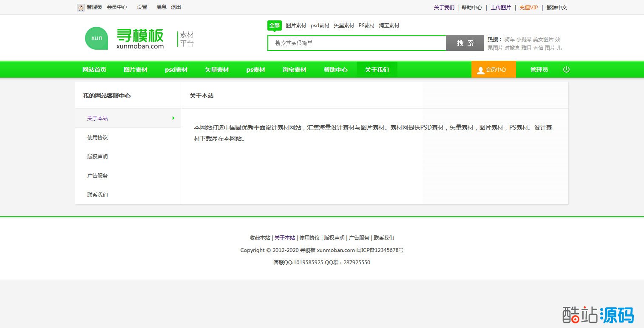
Task: Go to 矢量素材 in the navigation bar
Action: [217, 70]
